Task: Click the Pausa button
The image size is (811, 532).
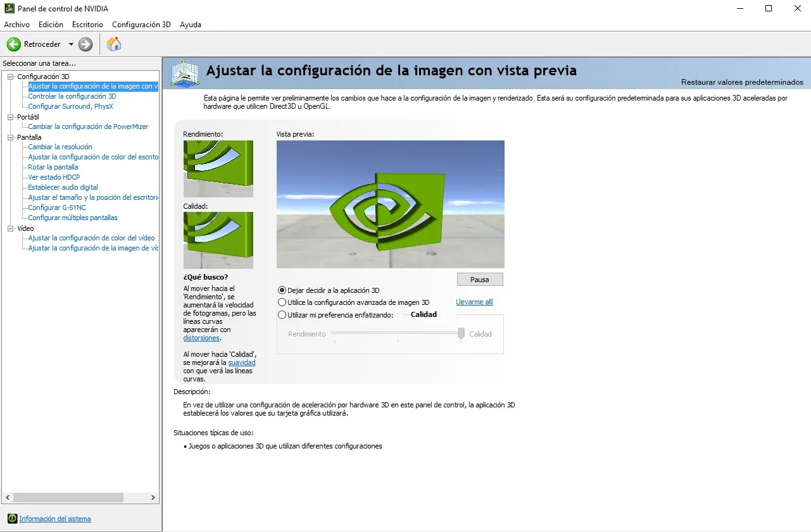Action: point(480,279)
